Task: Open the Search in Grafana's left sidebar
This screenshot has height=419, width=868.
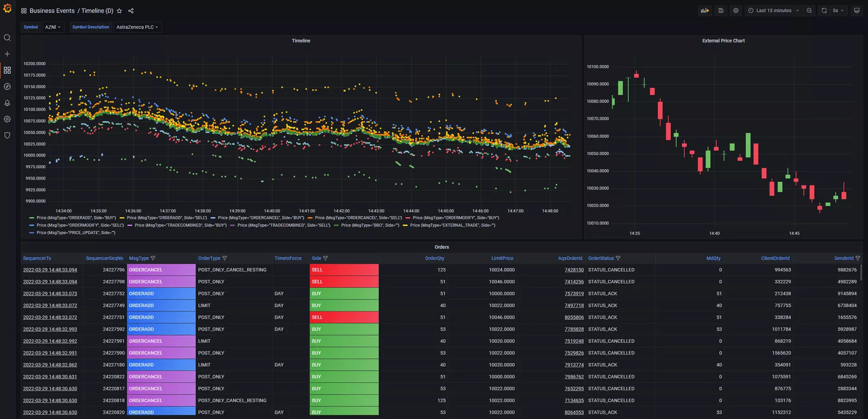Action: point(7,38)
